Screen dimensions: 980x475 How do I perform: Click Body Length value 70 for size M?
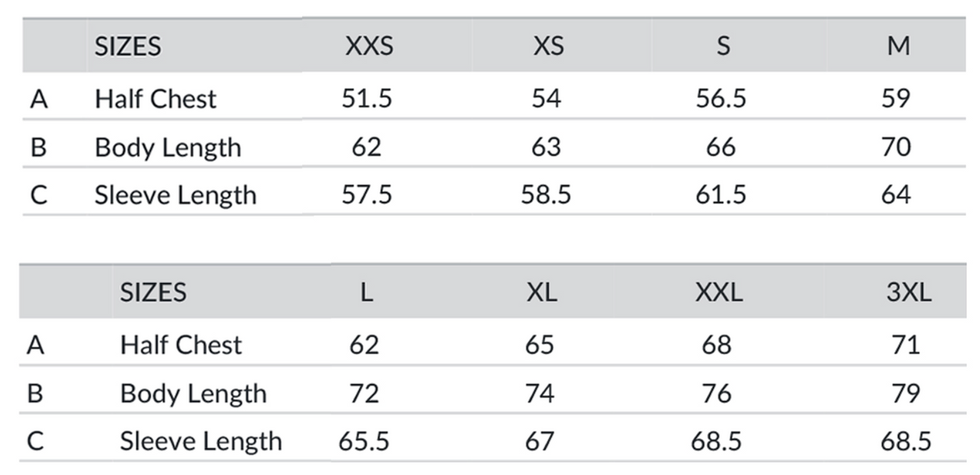(896, 147)
